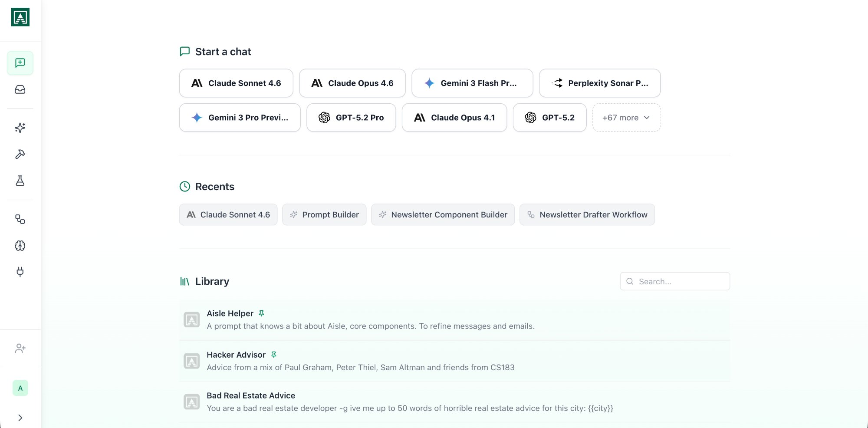Start chat with Claude Opus 4.6
Image resolution: width=868 pixels, height=428 pixels.
click(x=352, y=83)
